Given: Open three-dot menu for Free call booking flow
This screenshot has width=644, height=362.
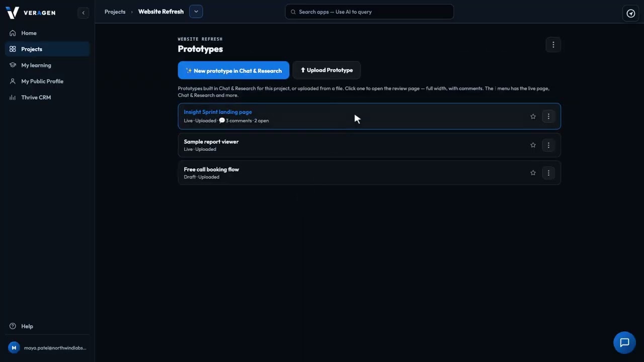Looking at the screenshot, I should coord(548,172).
